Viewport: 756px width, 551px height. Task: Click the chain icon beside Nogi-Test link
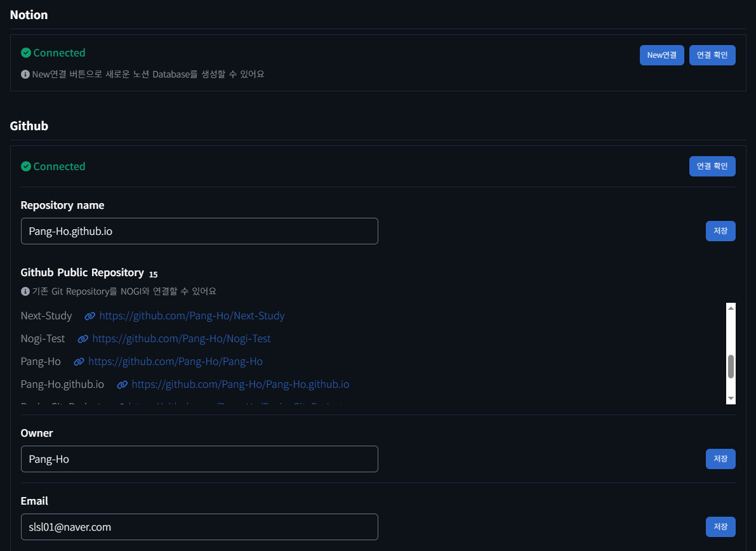(x=83, y=339)
